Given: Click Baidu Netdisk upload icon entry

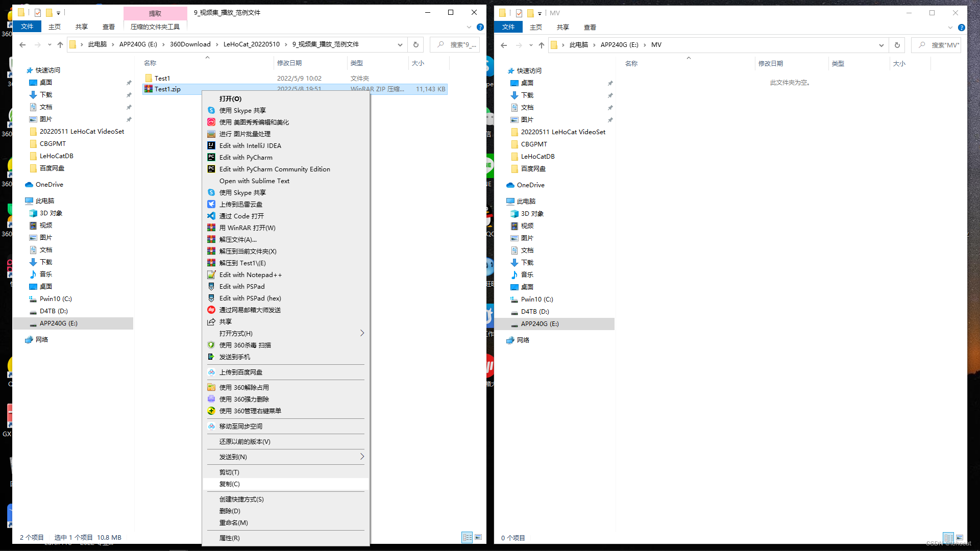Looking at the screenshot, I should [x=211, y=372].
